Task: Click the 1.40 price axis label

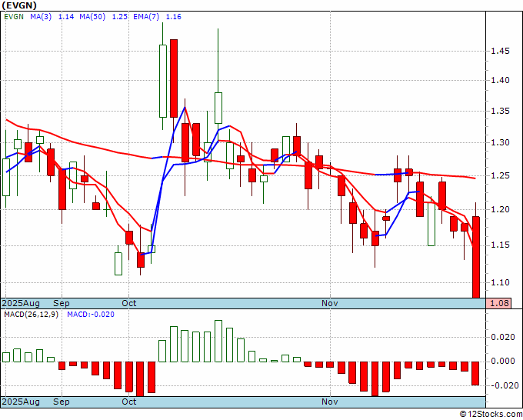Action: pos(500,80)
